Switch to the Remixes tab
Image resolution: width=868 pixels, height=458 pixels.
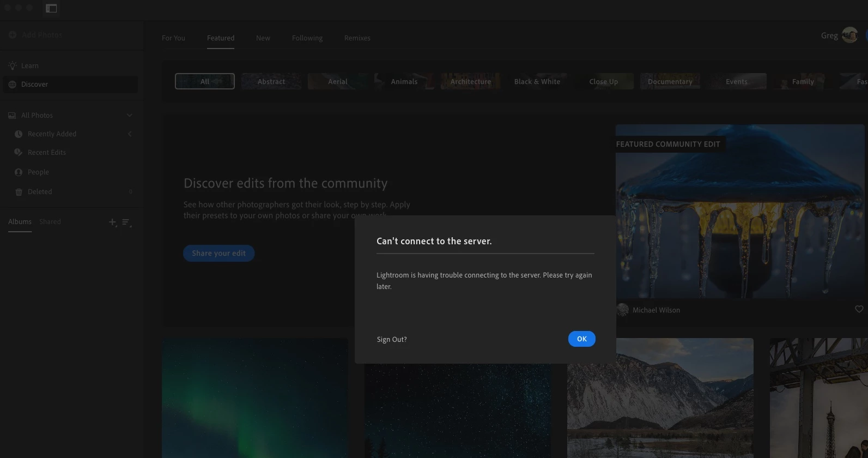click(357, 38)
